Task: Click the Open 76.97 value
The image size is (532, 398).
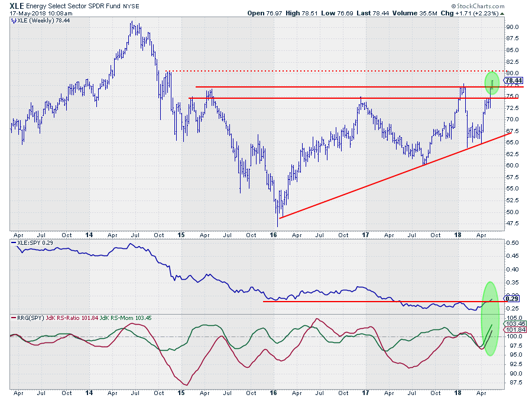Action: click(x=265, y=13)
